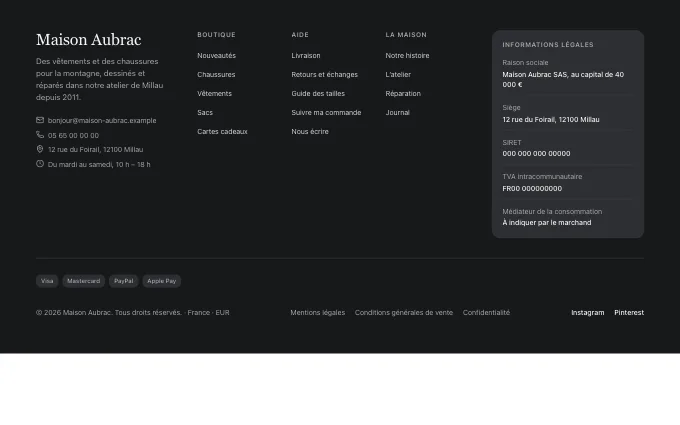The width and height of the screenshot is (680, 425).
Task: Click the Maison Aubrac logo title
Action: [88, 40]
